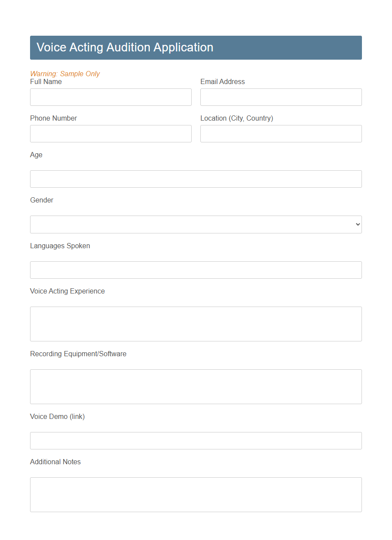Open the Gender dropdown
Image resolution: width=392 pixels, height=540 pixels.
point(196,224)
